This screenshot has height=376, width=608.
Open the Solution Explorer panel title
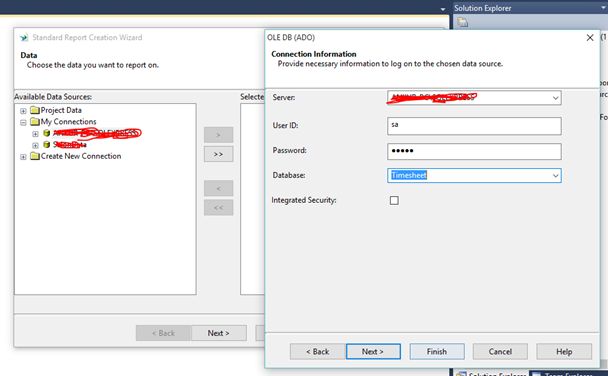[x=483, y=8]
